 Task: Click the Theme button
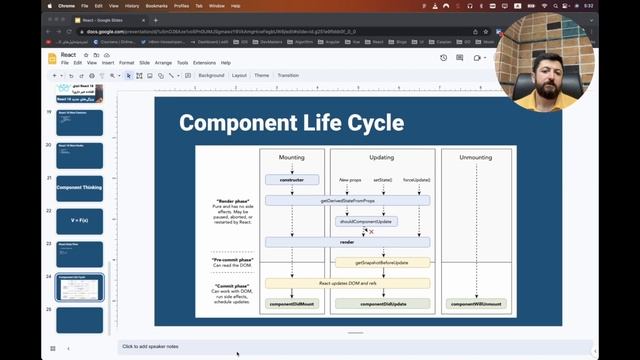262,76
